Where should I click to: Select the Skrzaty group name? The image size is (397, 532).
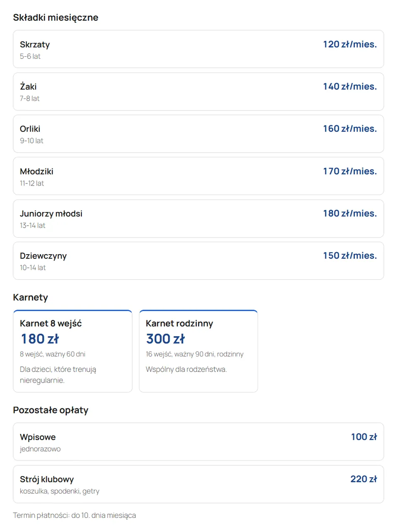[35, 44]
